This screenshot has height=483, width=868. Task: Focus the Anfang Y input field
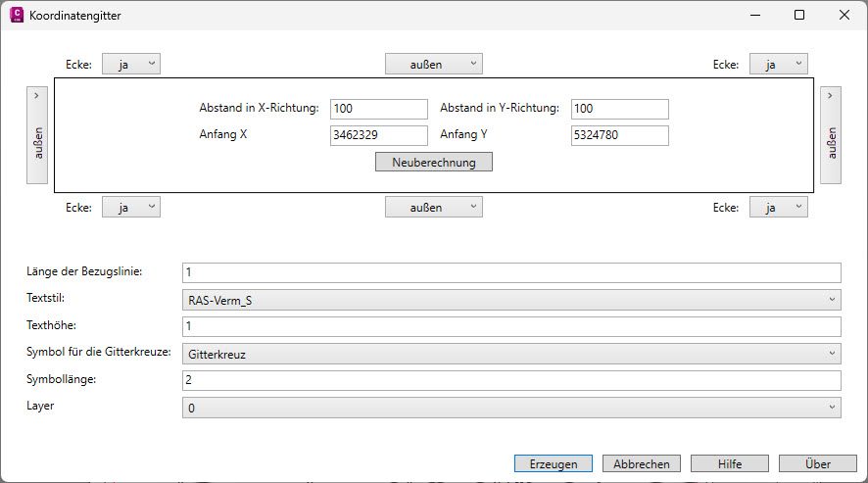click(x=619, y=135)
